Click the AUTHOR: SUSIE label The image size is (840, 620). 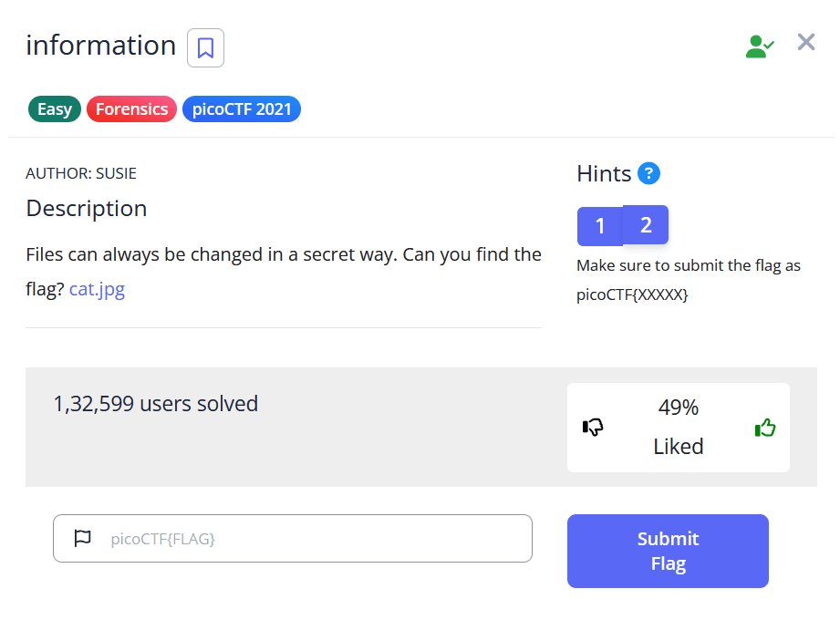(81, 173)
